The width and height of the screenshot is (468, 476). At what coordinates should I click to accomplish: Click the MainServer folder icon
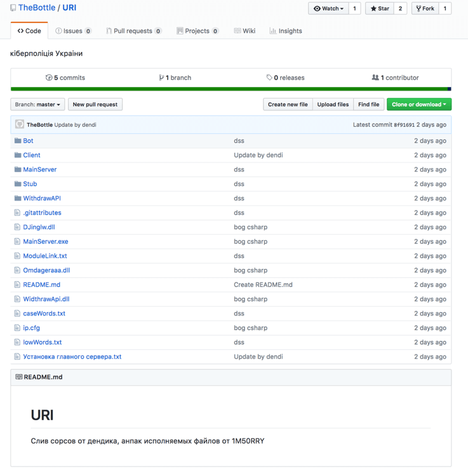18,169
